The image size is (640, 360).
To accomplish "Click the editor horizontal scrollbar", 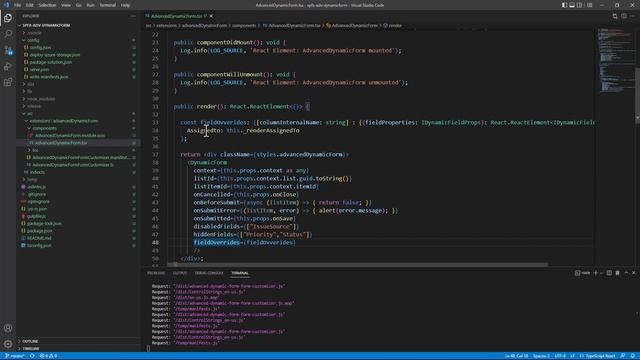I will click(x=357, y=264).
